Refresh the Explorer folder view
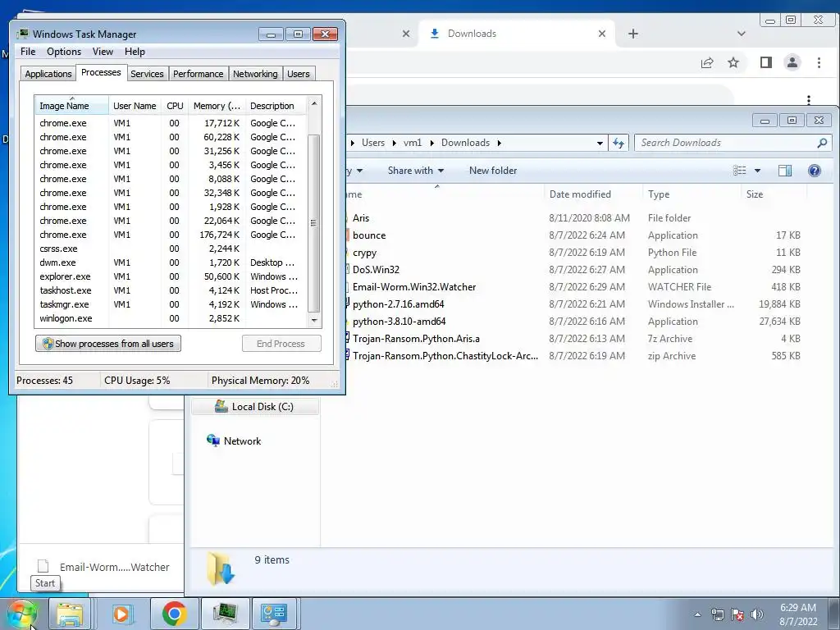840x630 pixels. point(619,143)
